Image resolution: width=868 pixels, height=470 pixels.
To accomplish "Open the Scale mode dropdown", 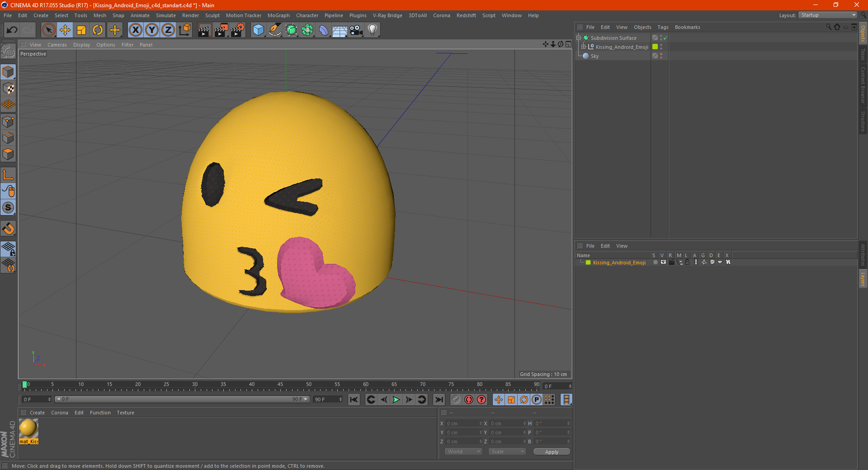I will [507, 451].
